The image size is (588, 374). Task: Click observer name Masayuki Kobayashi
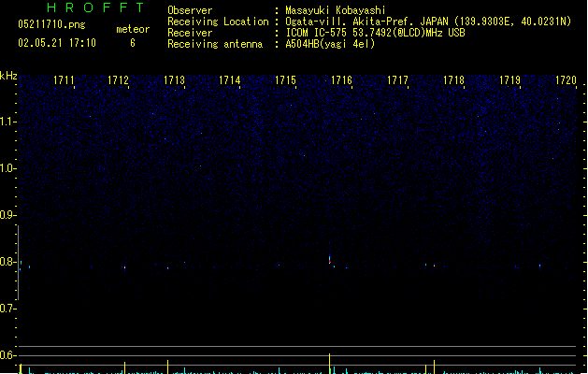pyautogui.click(x=336, y=10)
